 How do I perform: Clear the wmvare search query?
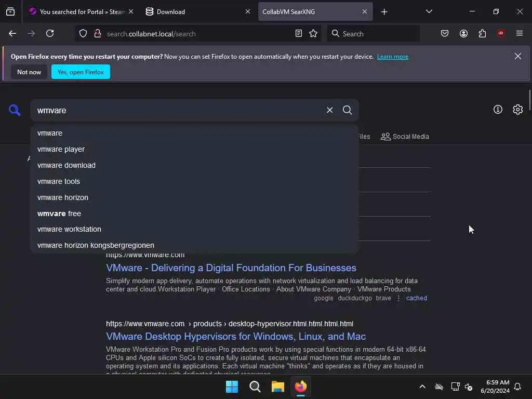(x=329, y=110)
